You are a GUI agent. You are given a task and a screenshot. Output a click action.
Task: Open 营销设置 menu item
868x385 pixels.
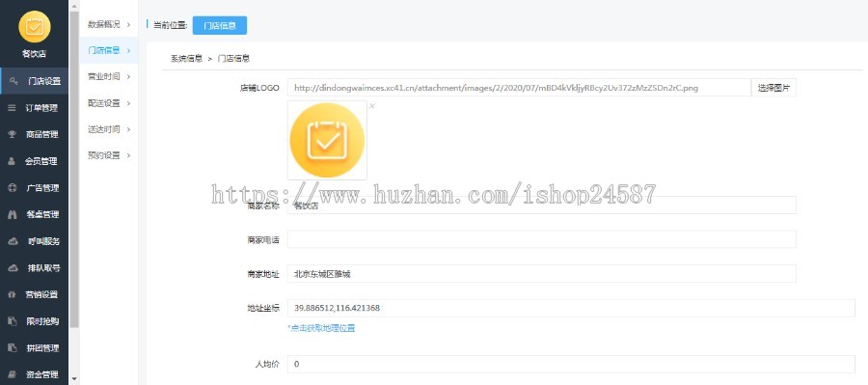[x=35, y=294]
